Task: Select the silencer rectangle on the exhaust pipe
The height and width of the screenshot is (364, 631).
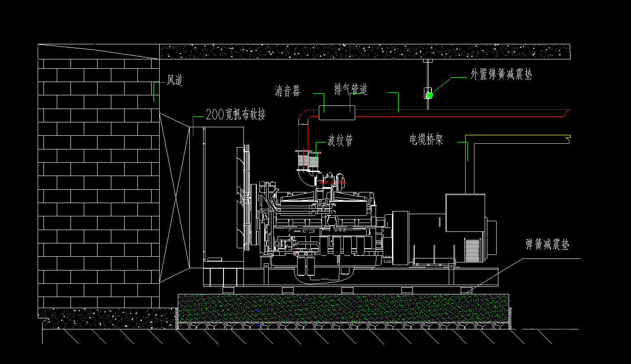Action: (337, 113)
